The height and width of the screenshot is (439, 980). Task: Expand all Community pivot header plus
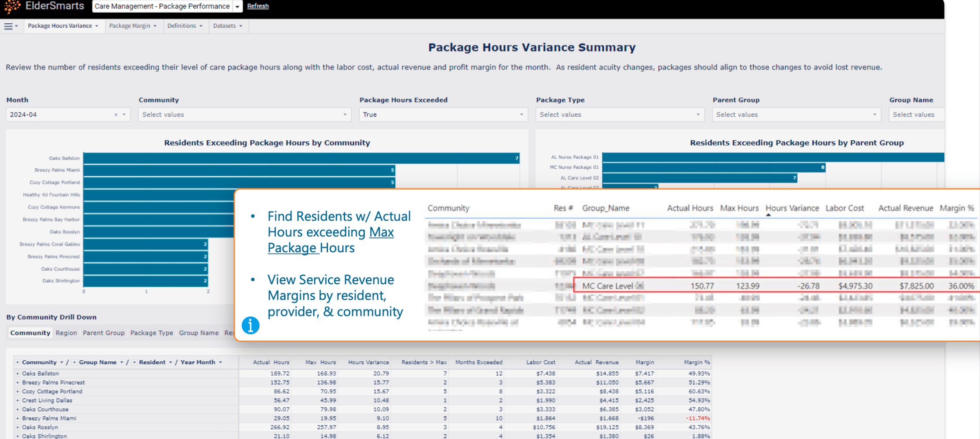(18, 363)
